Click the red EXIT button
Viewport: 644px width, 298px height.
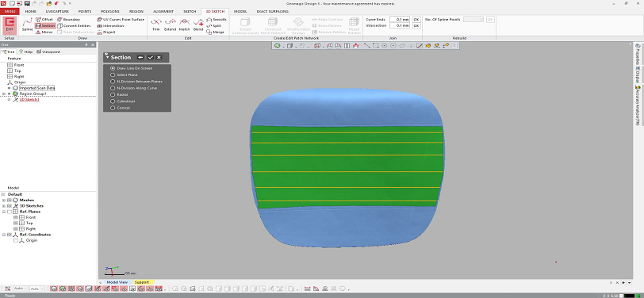[10, 25]
